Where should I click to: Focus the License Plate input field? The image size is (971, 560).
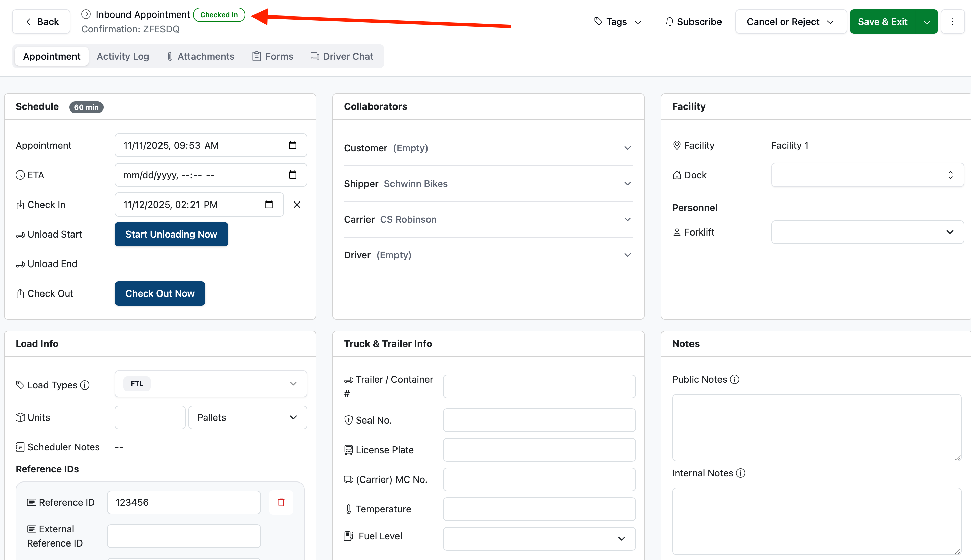click(x=539, y=449)
